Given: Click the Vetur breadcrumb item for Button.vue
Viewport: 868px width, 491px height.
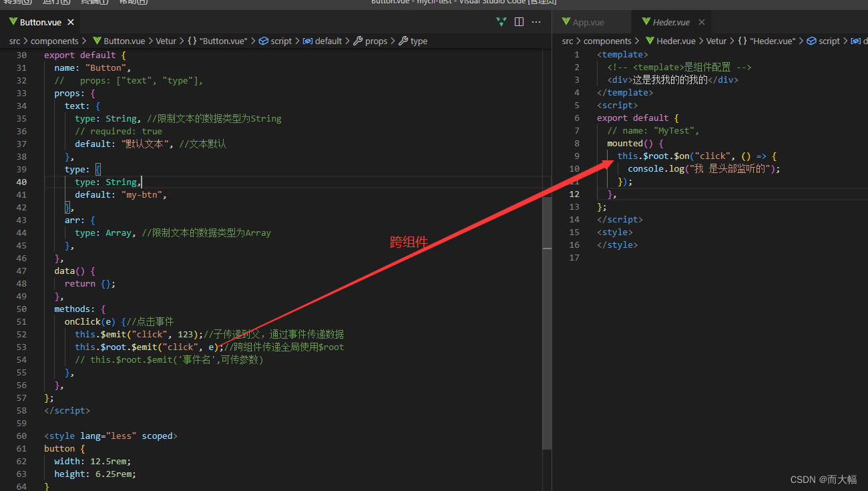Looking at the screenshot, I should (166, 41).
